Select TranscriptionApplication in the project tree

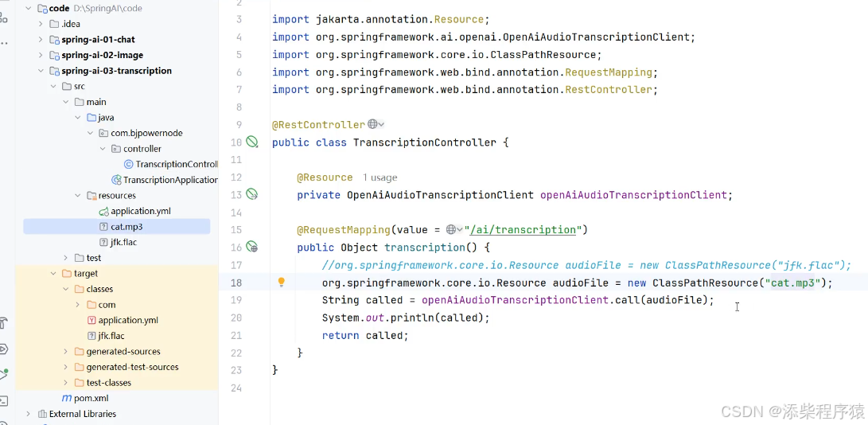click(170, 180)
